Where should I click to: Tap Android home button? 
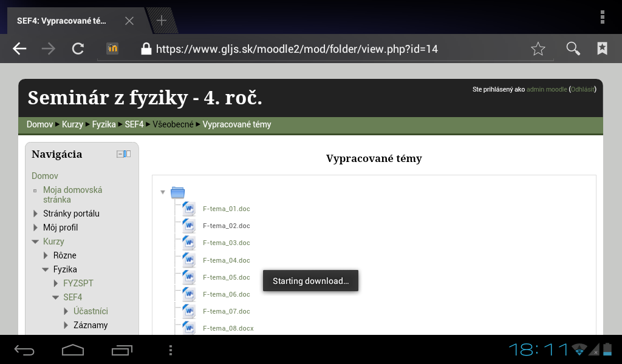click(73, 349)
